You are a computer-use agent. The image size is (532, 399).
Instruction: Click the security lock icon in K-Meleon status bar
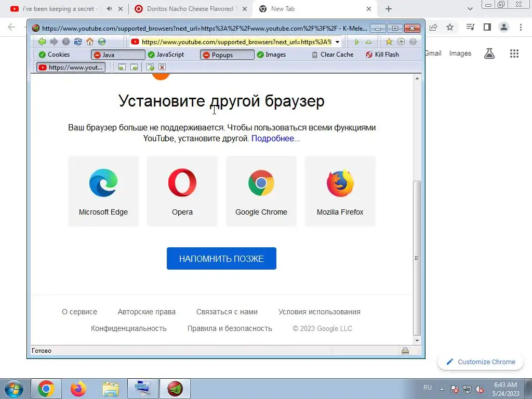[x=405, y=351]
